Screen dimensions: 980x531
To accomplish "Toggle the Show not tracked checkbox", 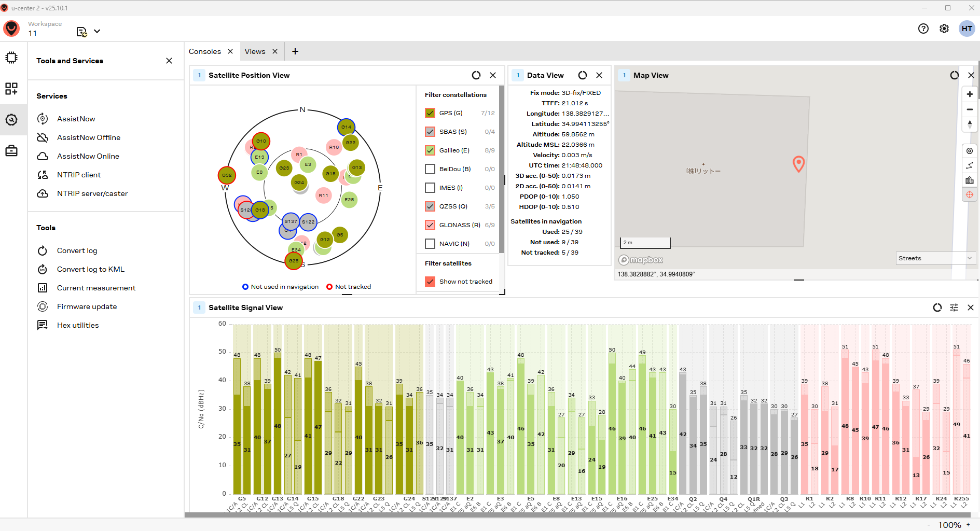I will click(430, 282).
